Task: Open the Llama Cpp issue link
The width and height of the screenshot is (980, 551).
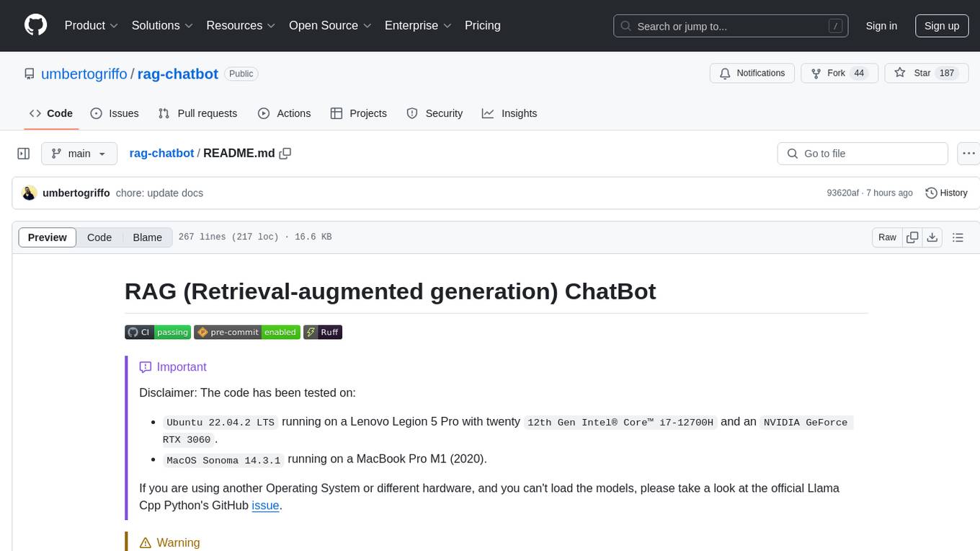Action: (x=265, y=506)
